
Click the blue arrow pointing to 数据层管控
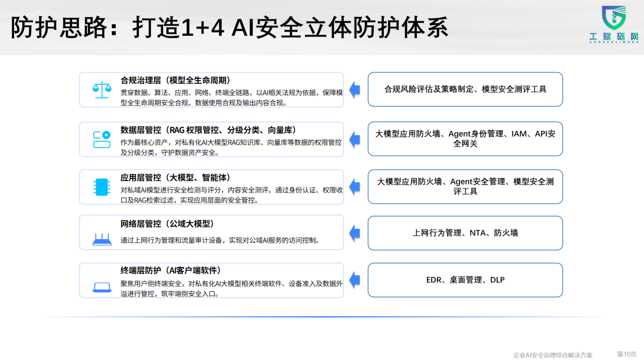pos(355,139)
